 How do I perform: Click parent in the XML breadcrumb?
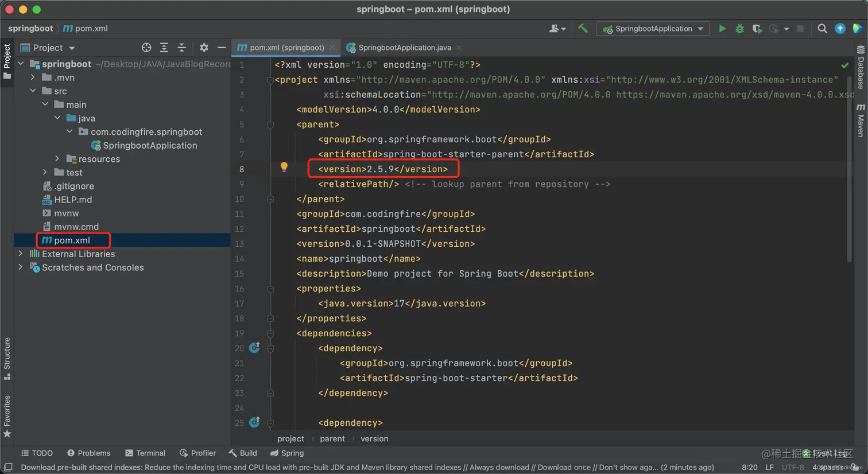click(332, 438)
